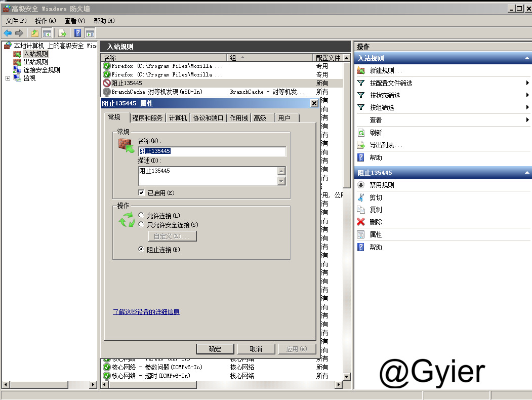
Task: Switch to the 程序和服务 tab
Action: pyautogui.click(x=148, y=118)
